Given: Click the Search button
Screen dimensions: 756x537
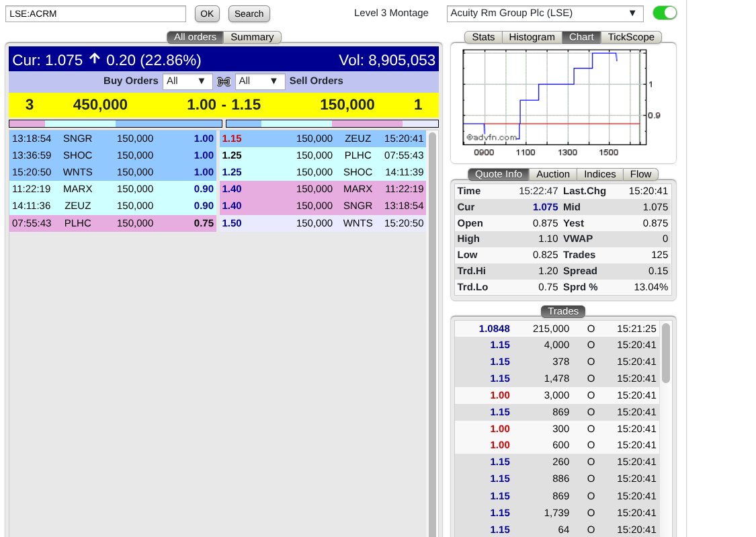Looking at the screenshot, I should point(249,13).
